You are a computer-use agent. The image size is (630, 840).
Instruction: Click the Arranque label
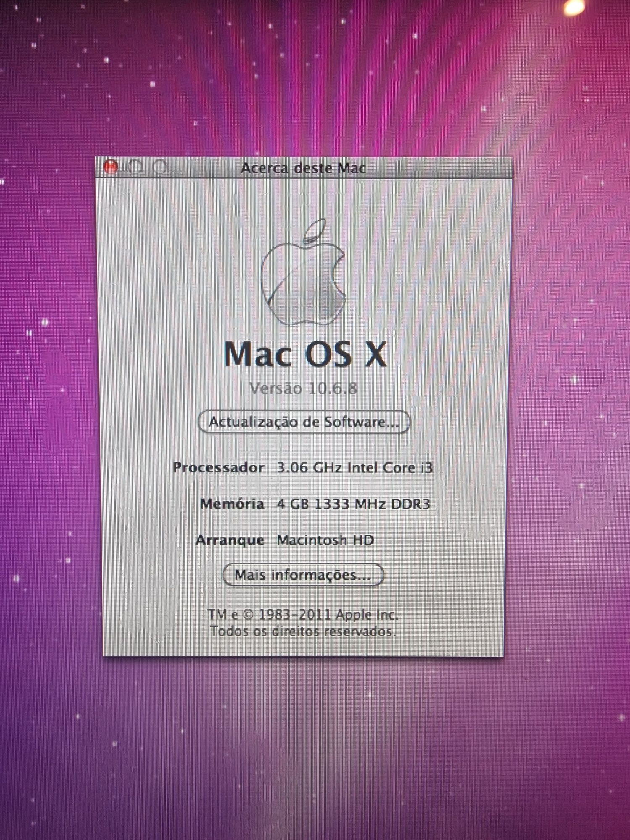point(230,541)
